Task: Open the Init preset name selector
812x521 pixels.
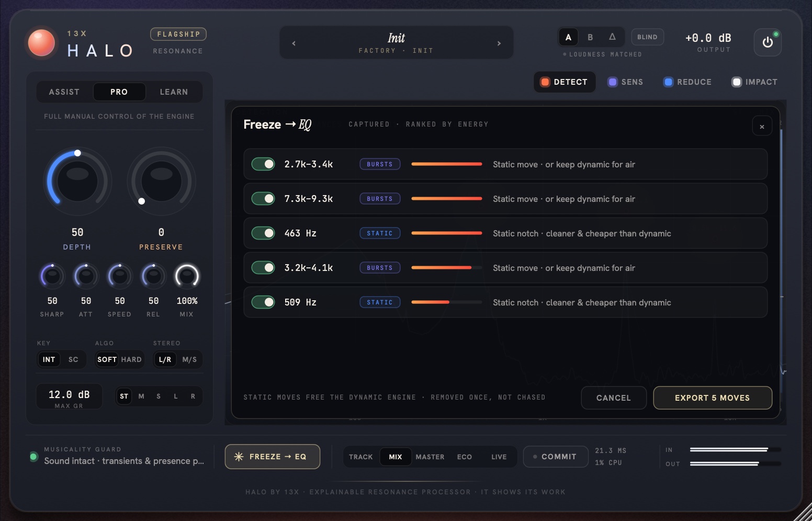Action: click(396, 42)
